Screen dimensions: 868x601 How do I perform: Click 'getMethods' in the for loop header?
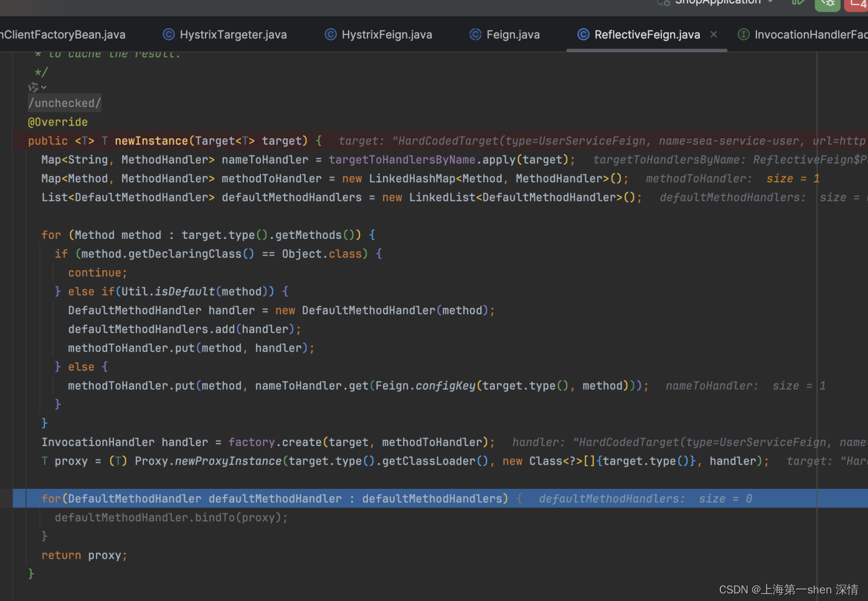tap(308, 235)
